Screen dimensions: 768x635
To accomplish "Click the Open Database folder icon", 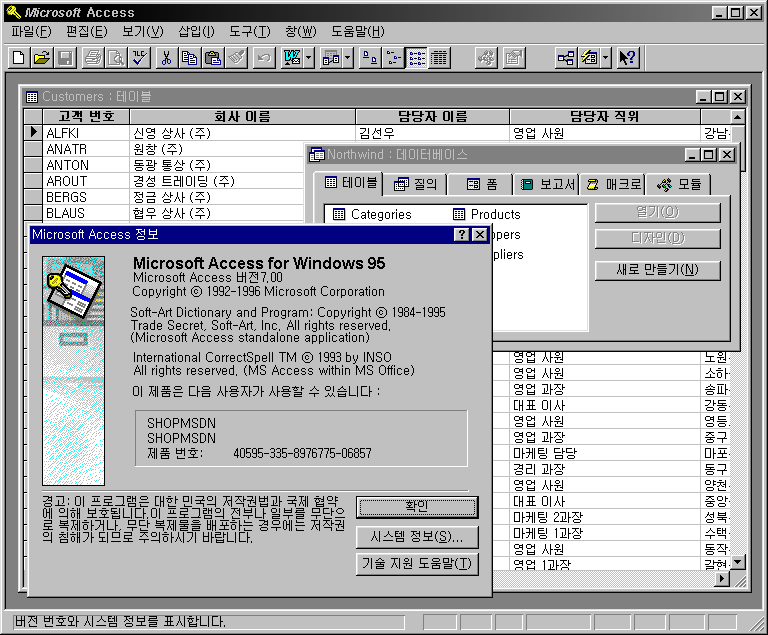I will (x=42, y=58).
